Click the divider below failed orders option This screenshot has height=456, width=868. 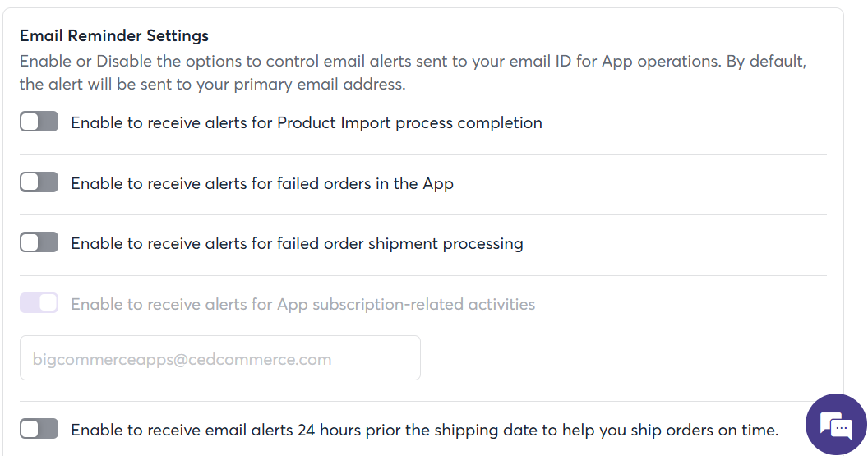pos(423,214)
